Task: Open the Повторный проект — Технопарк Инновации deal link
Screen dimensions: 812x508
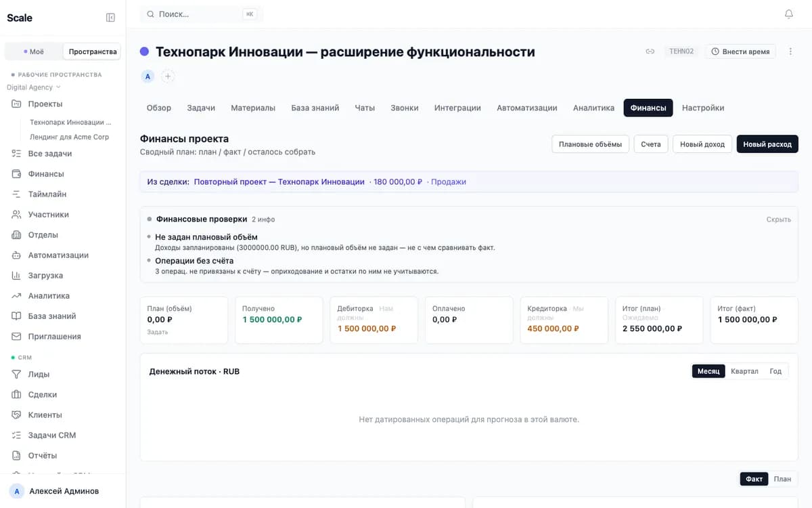Action: (x=279, y=182)
